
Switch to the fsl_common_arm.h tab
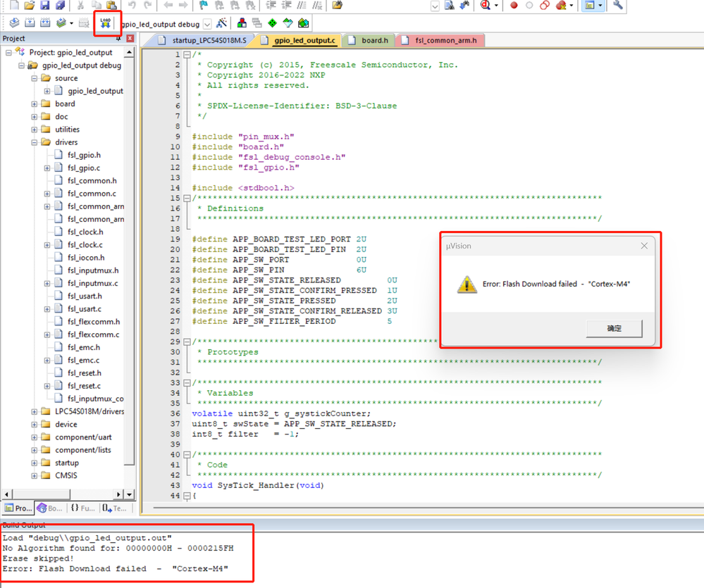point(440,40)
